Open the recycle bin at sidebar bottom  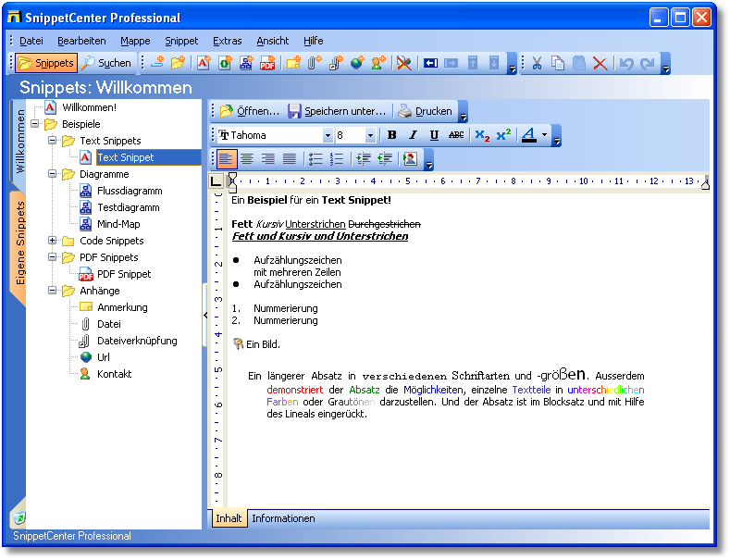click(x=19, y=517)
